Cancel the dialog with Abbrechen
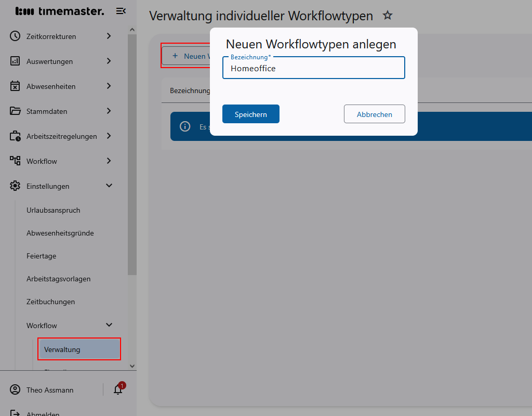532x416 pixels. coord(374,113)
